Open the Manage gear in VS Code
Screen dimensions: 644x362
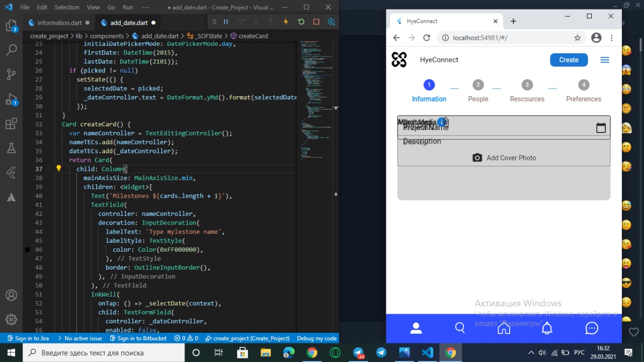pos(11,320)
